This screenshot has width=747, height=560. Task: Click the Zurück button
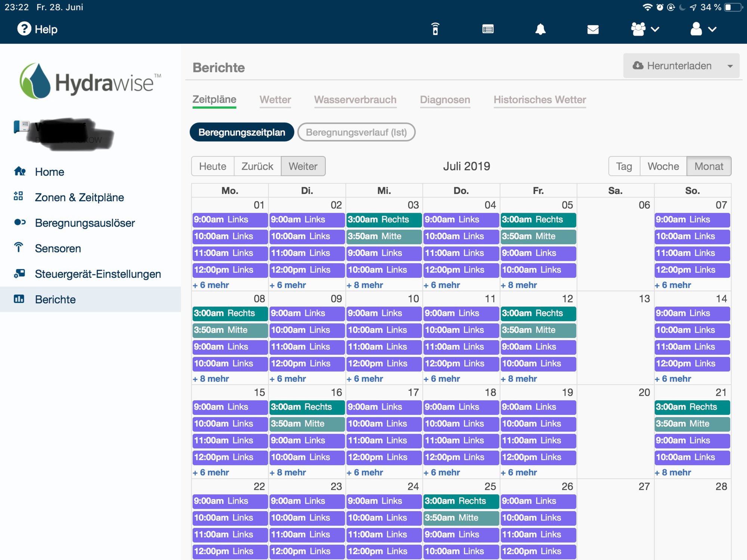(x=257, y=166)
